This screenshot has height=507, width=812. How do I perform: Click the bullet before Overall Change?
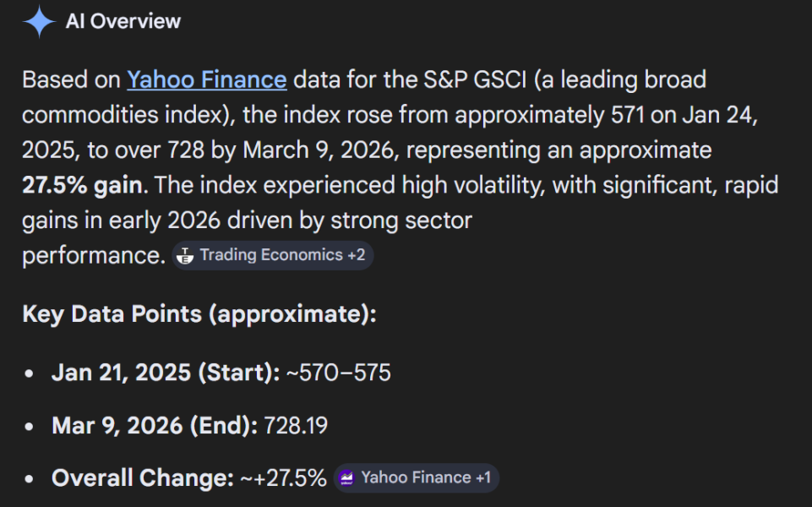pos(30,479)
